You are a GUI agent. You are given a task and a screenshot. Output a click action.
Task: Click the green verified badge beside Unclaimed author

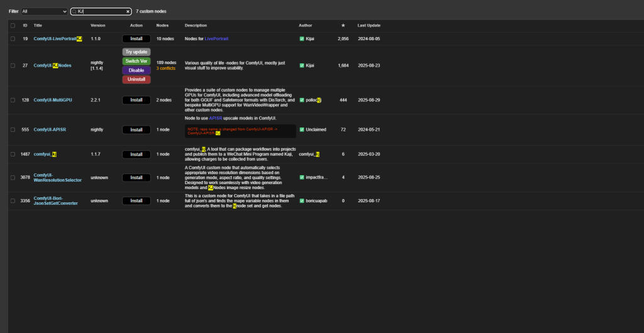302,129
